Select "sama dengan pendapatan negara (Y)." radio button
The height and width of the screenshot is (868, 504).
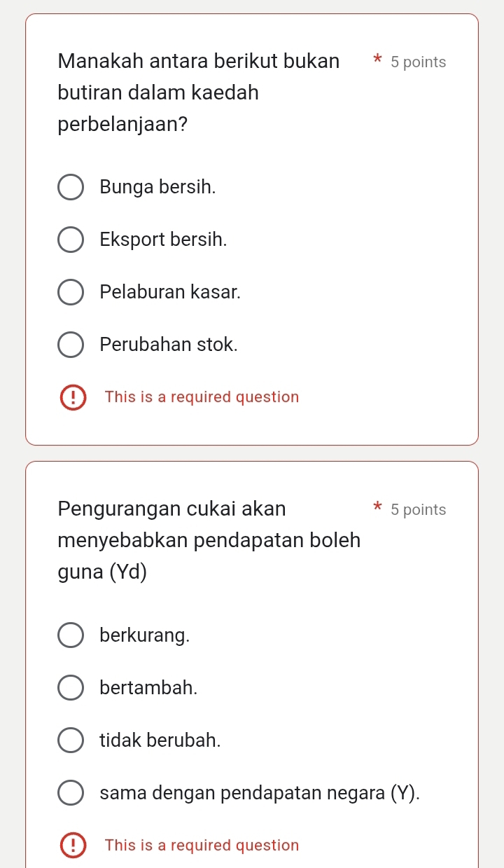pos(70,793)
